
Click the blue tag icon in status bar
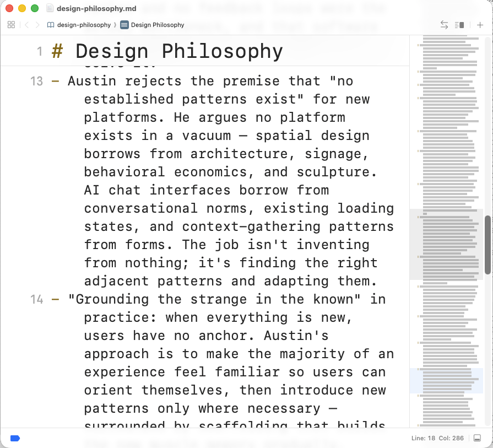coord(15,438)
